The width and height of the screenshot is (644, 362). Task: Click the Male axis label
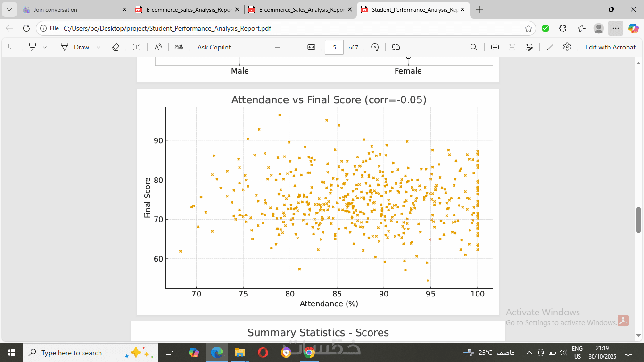coord(240,71)
